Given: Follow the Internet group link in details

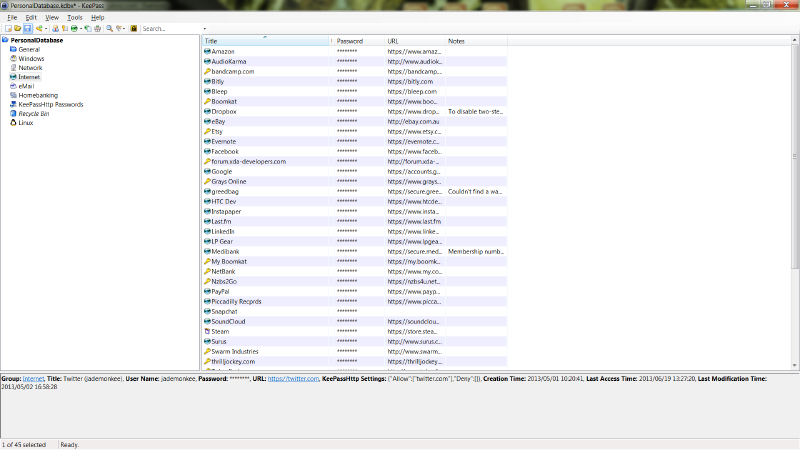Looking at the screenshot, I should tap(33, 379).
